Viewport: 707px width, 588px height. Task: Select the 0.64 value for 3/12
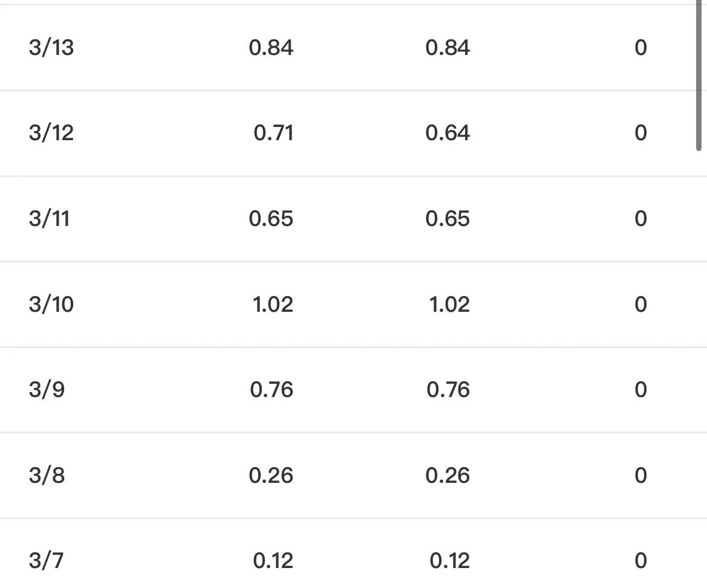click(448, 133)
